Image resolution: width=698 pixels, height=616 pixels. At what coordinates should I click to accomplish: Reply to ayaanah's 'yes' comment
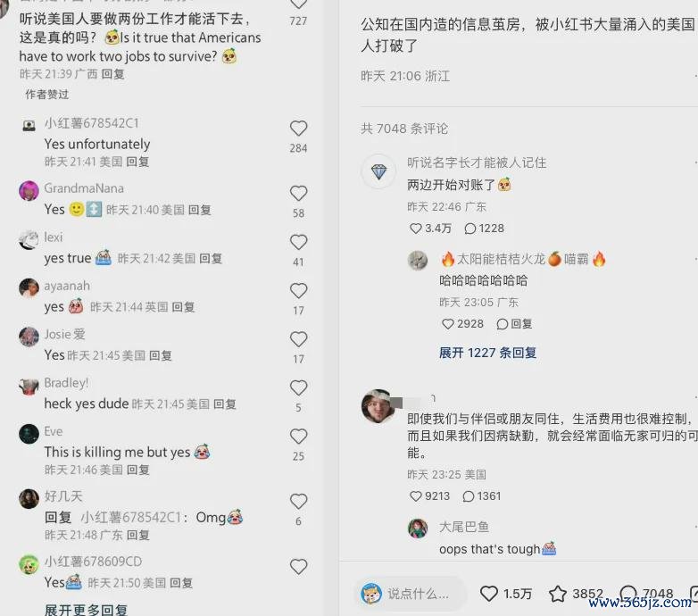pos(183,307)
